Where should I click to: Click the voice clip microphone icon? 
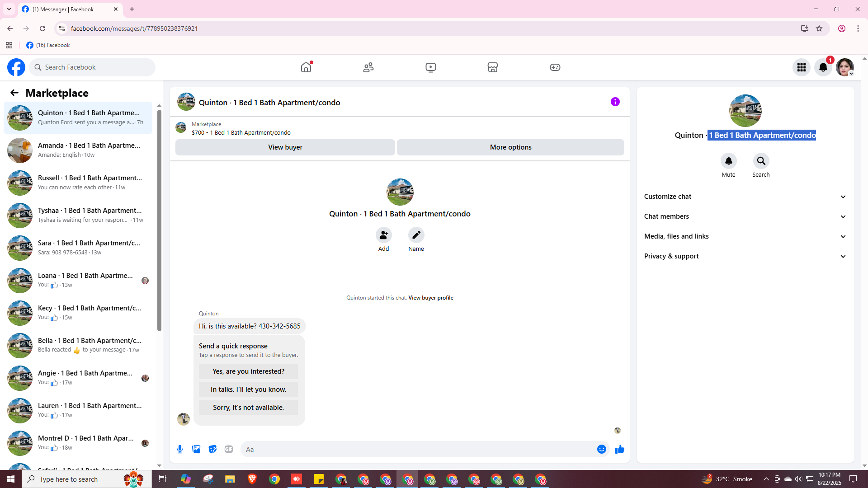pyautogui.click(x=180, y=449)
